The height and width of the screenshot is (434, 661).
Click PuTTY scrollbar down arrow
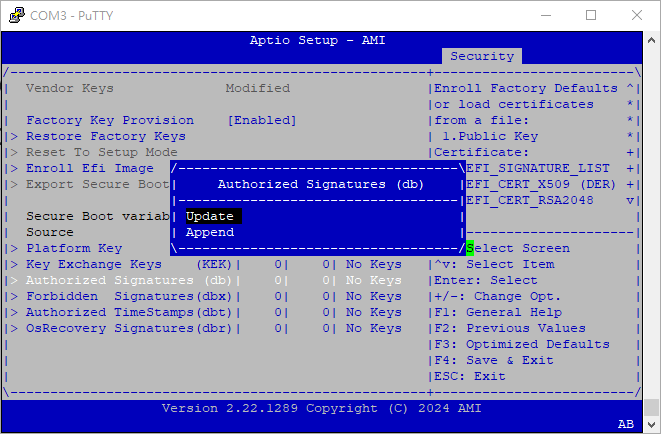pos(651,424)
